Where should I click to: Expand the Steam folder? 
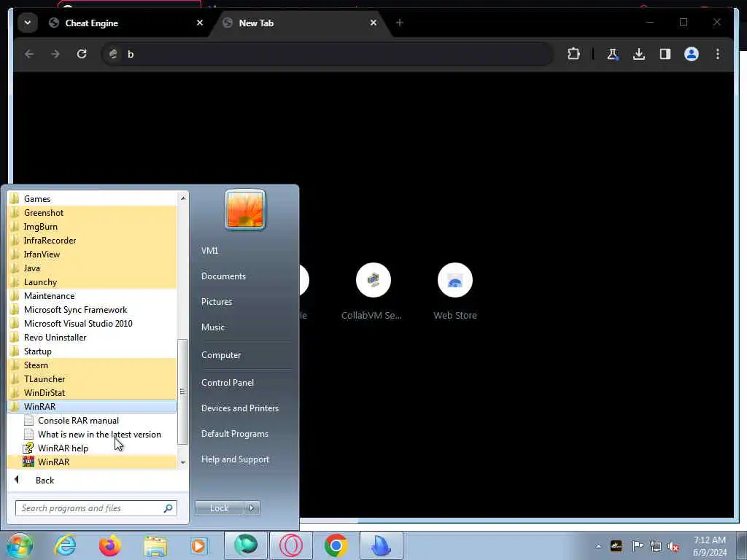point(91,365)
